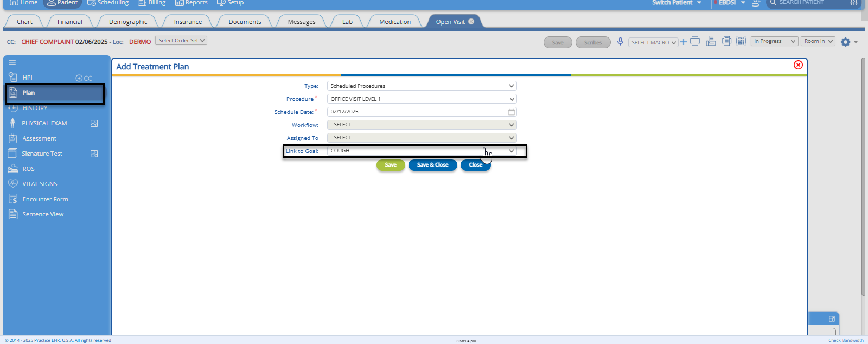Viewport: 868px width, 344px height.
Task: Click the list-form icon in visit toolbar
Action: (741, 41)
